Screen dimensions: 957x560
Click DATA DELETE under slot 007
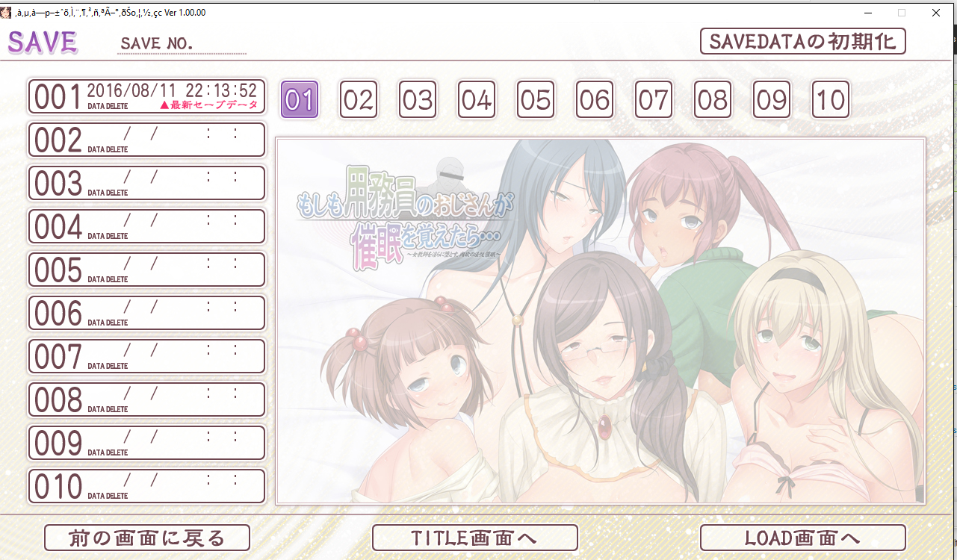tap(108, 366)
